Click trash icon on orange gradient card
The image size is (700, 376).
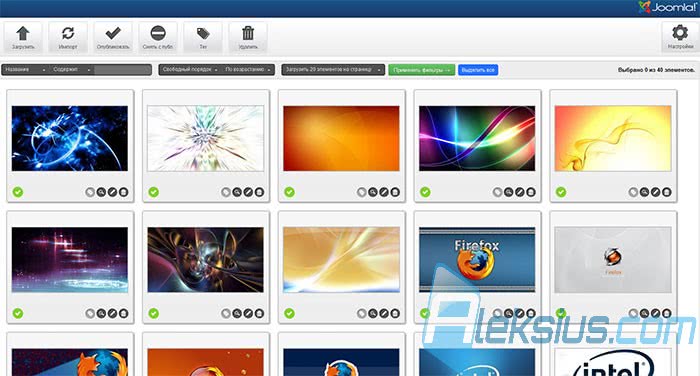coord(395,192)
